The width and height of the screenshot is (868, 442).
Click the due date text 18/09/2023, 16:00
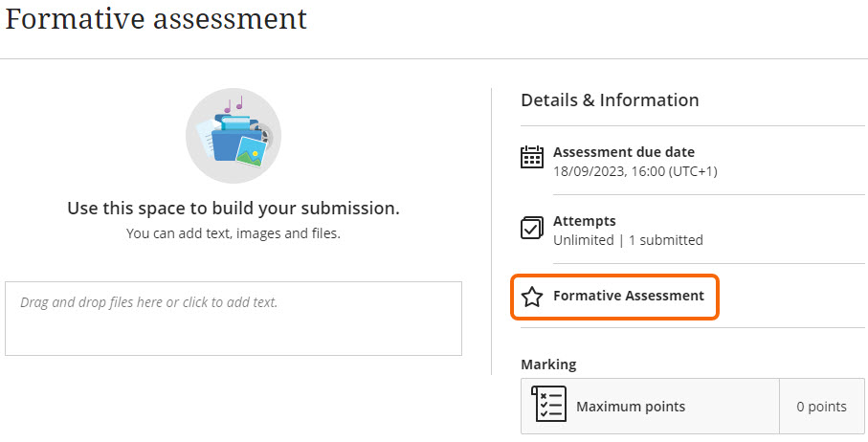[x=635, y=172]
